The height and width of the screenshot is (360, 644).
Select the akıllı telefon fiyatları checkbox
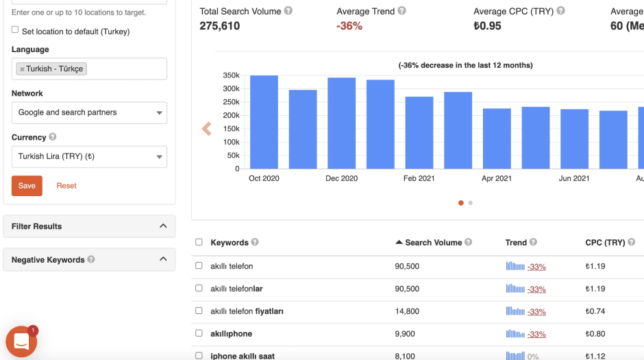[199, 311]
